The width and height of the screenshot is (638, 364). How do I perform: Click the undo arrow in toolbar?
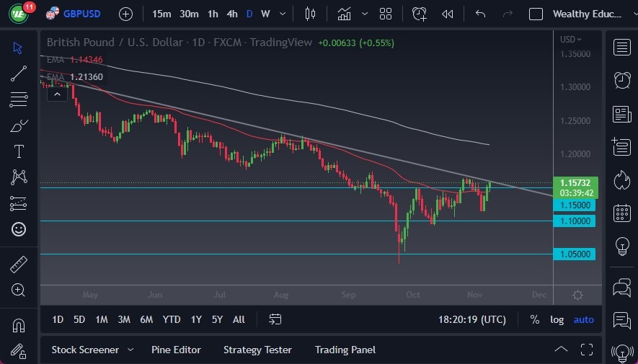[481, 14]
